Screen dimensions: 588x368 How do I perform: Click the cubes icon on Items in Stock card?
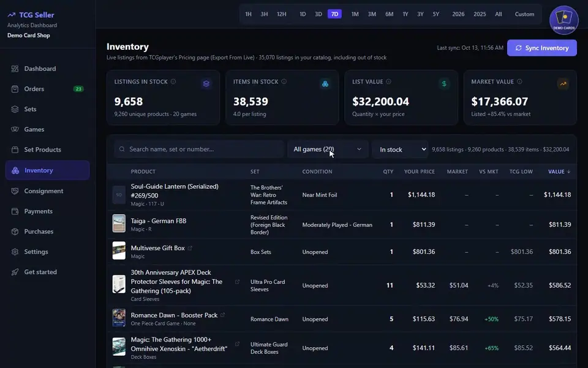(325, 83)
